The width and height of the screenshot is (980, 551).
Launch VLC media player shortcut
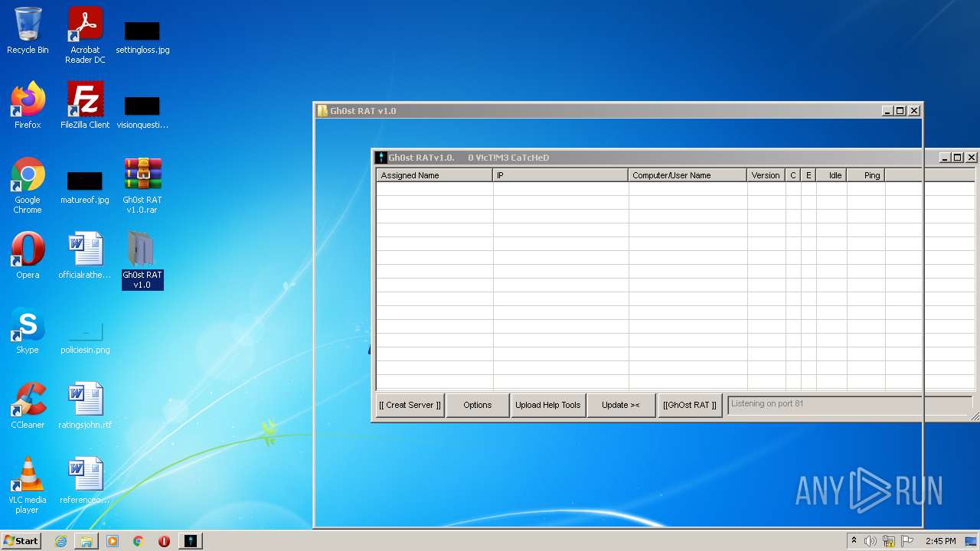click(28, 485)
